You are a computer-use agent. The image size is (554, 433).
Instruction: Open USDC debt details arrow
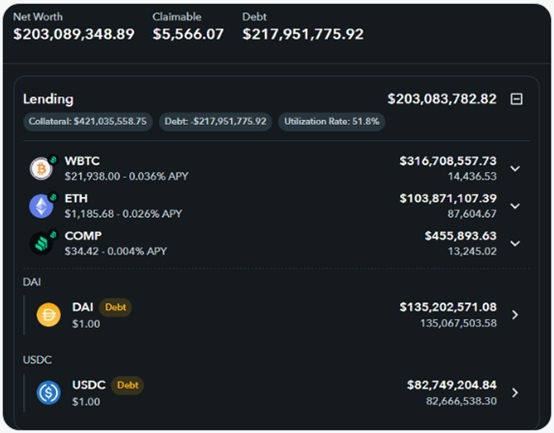click(x=515, y=392)
